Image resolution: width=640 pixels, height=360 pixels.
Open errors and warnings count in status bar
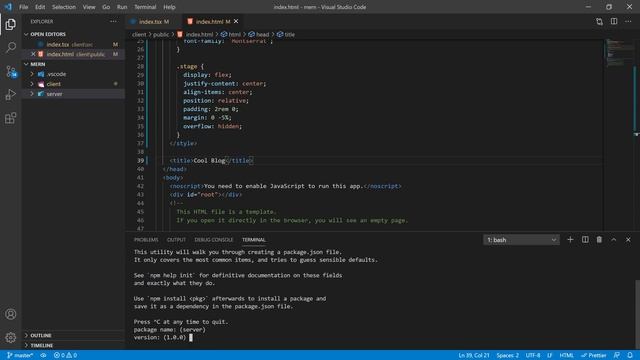point(65,355)
